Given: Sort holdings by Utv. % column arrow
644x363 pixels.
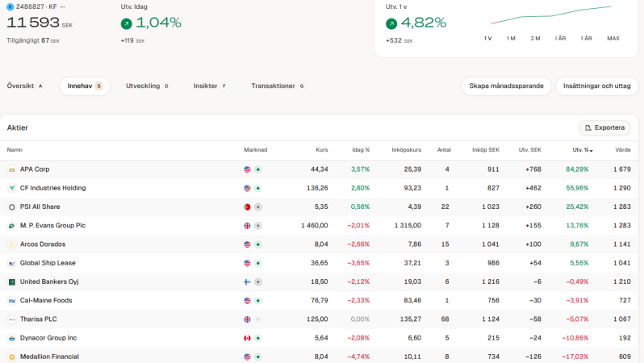Looking at the screenshot, I should 592,150.
